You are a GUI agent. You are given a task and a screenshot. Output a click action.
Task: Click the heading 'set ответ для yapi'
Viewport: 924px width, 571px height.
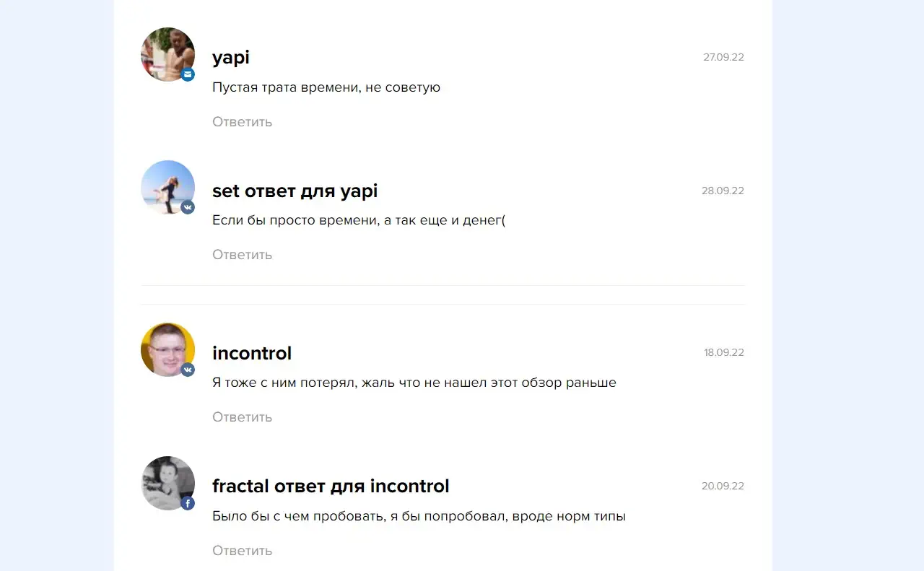click(x=295, y=191)
